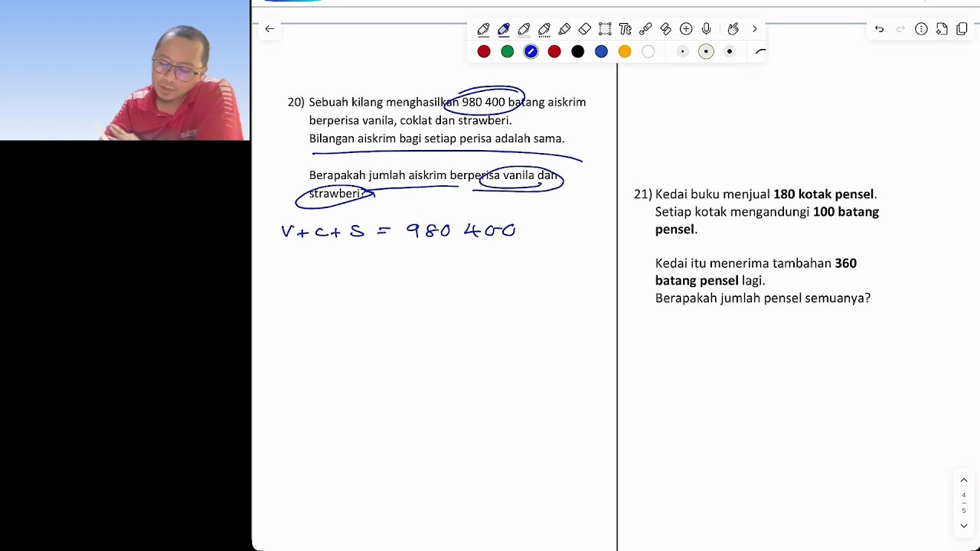Screen dimensions: 980x551
Task: Select the tape/shape tool icon
Action: [665, 29]
